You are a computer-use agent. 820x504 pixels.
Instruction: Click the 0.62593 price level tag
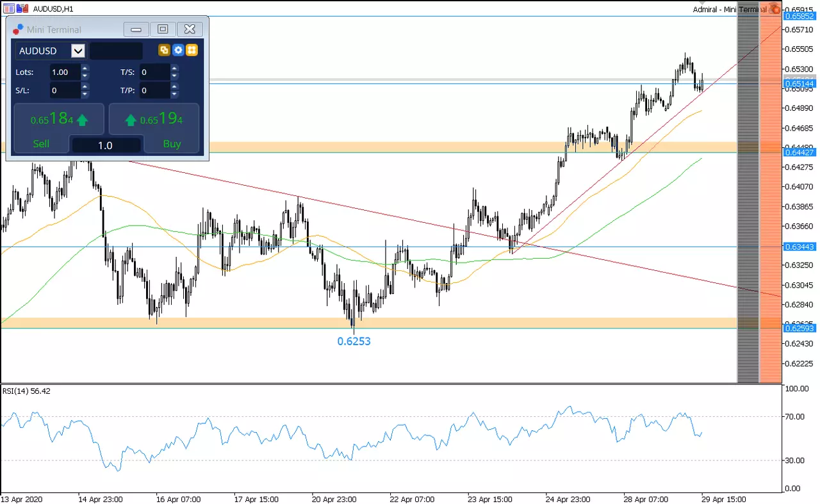click(x=799, y=329)
